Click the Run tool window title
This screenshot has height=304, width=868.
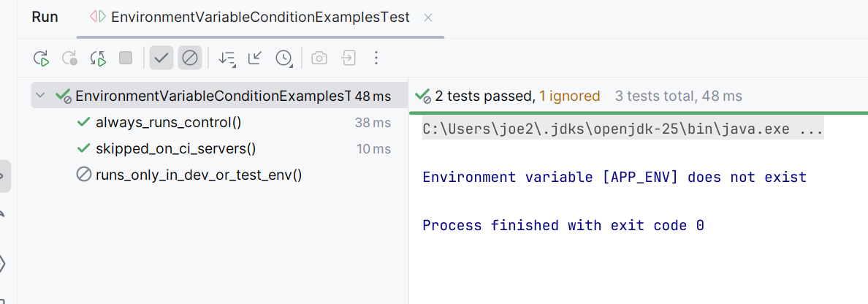point(45,17)
